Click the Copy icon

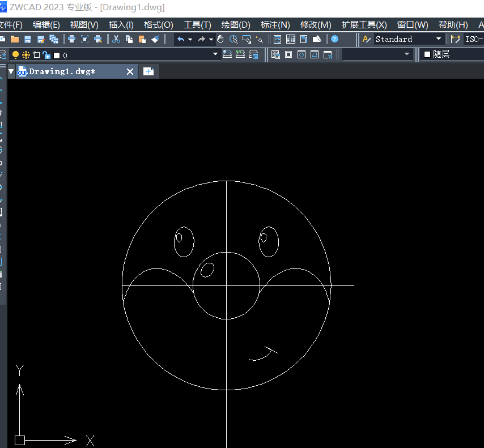(129, 39)
